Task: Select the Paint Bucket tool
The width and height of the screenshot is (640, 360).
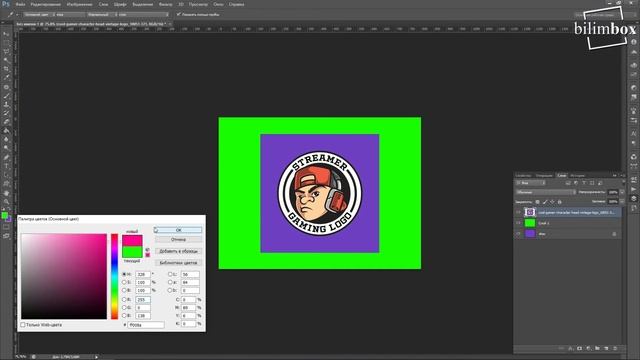Action: point(6,131)
